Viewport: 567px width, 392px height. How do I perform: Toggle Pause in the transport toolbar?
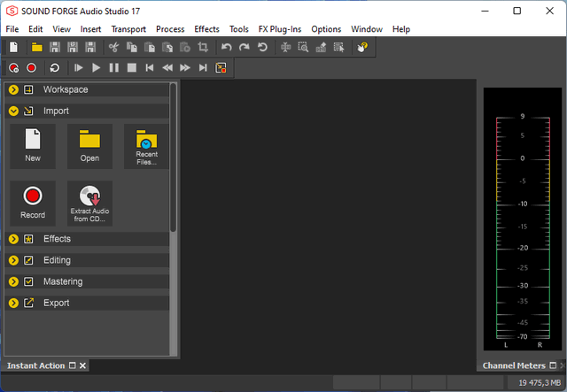pos(113,67)
